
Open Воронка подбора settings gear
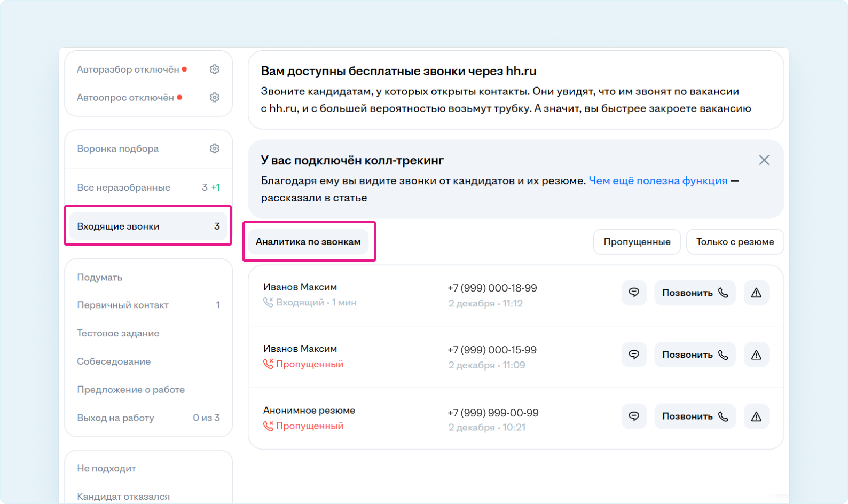pos(215,148)
